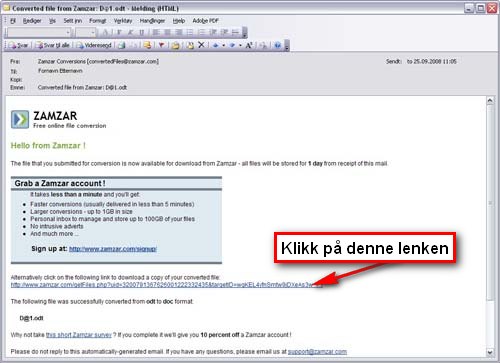Open the Adobe PDF menu
Screen dimensions: 500x363
tap(205, 21)
